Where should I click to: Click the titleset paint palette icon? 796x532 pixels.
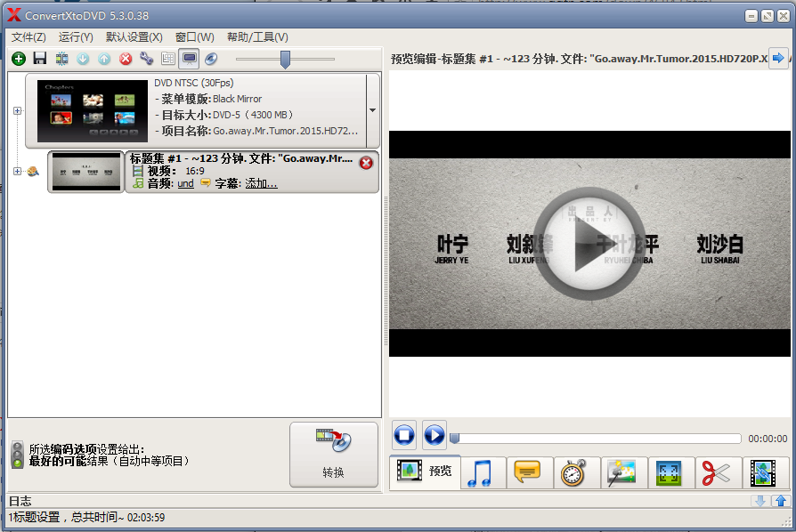[33, 172]
